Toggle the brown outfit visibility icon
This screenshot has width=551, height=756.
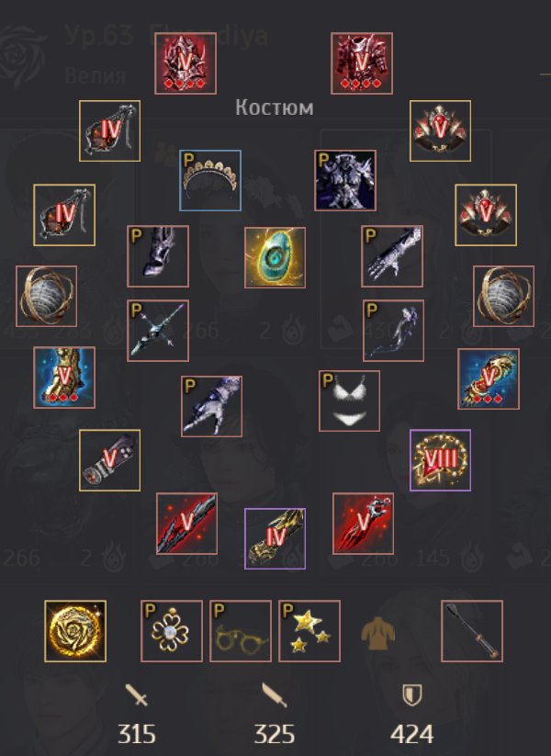click(378, 632)
